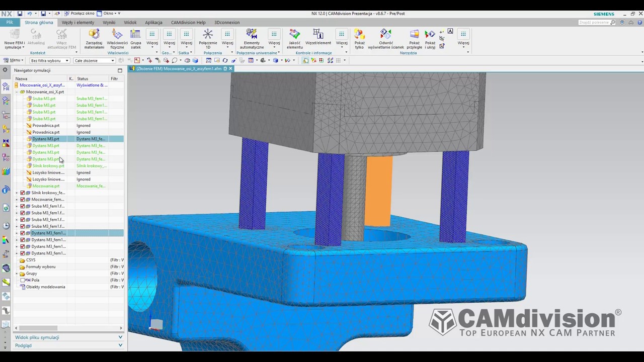The width and height of the screenshot is (644, 362).
Task: Open Pokaż i ukryj tool
Action: pos(430,38)
